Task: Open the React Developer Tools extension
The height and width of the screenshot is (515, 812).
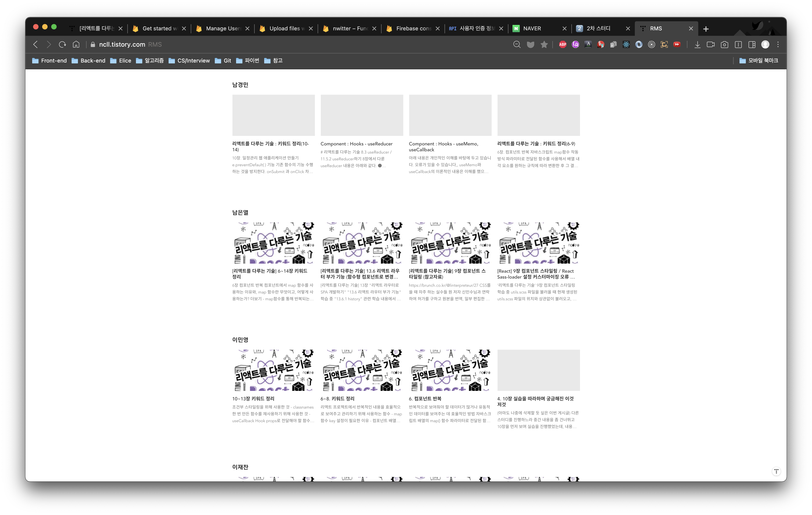Action: (626, 44)
